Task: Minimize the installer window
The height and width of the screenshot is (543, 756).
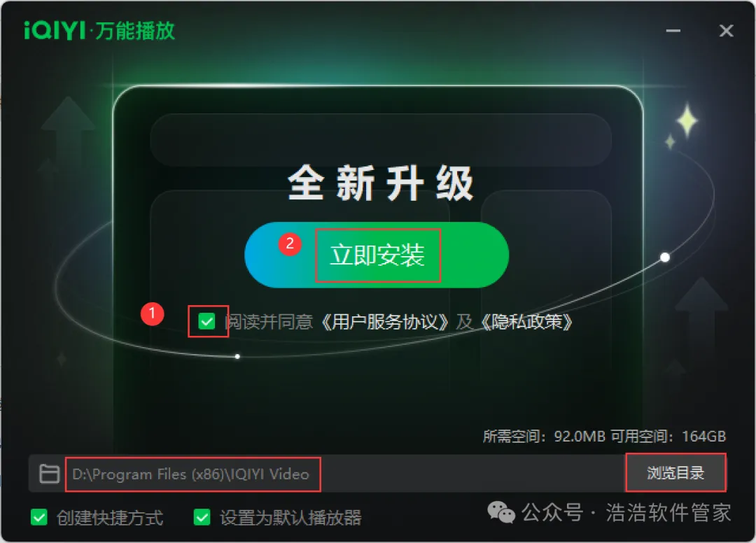Action: (673, 31)
